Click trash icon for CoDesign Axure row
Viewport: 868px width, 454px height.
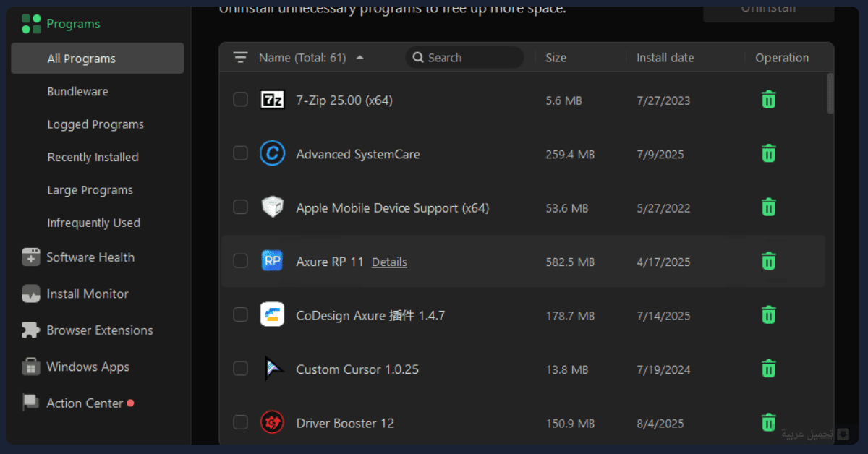click(769, 315)
